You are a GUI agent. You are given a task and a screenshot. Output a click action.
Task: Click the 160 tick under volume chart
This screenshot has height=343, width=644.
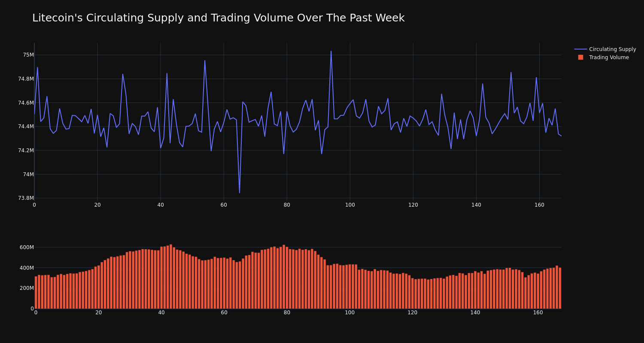[538, 313]
